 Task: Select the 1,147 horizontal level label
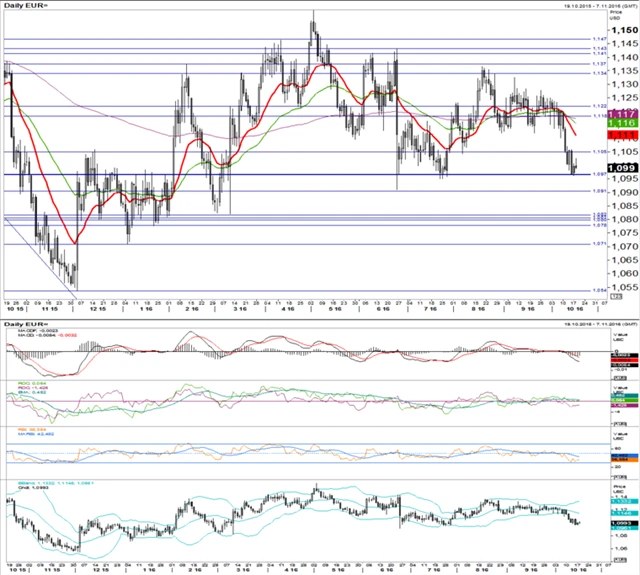click(x=600, y=40)
